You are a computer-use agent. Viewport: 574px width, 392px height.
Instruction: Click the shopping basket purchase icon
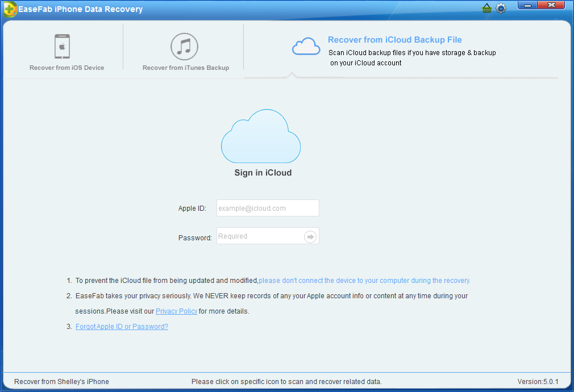click(486, 9)
